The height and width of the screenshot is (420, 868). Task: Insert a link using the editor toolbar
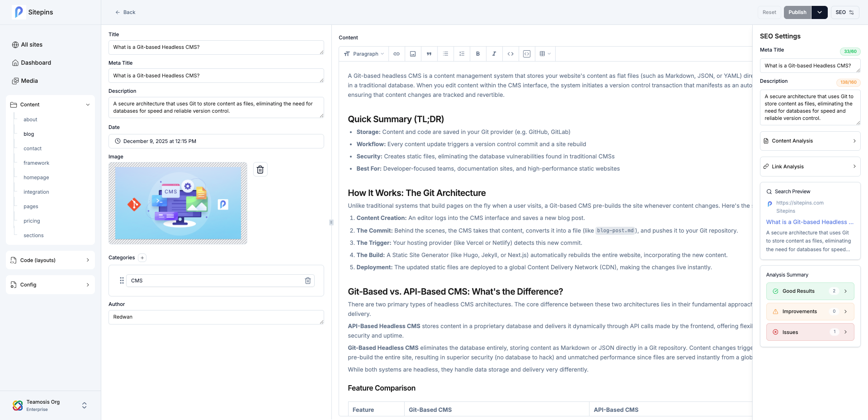[x=396, y=53]
